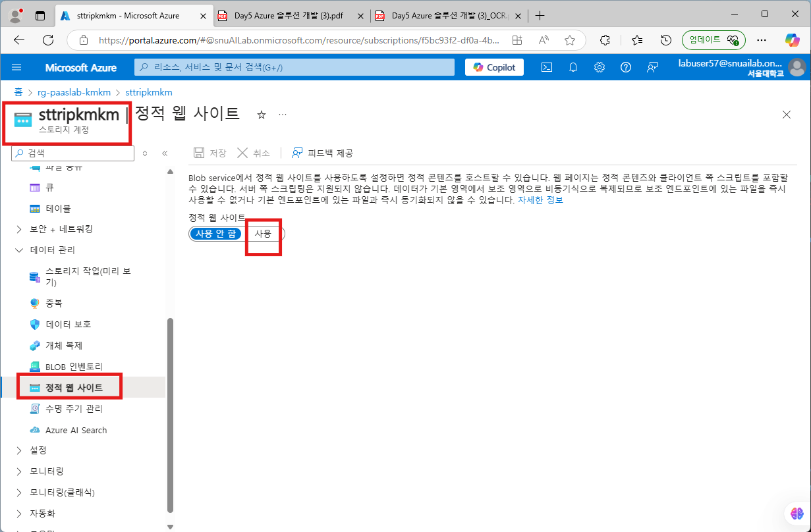The height and width of the screenshot is (532, 811).
Task: Open the browser profile icon
Action: coord(16,15)
